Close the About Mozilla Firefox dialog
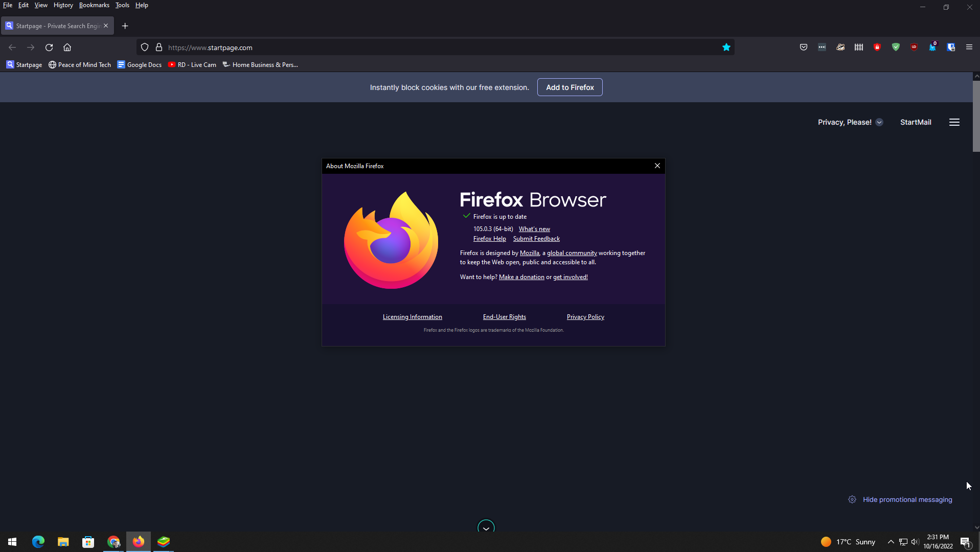 tap(657, 166)
